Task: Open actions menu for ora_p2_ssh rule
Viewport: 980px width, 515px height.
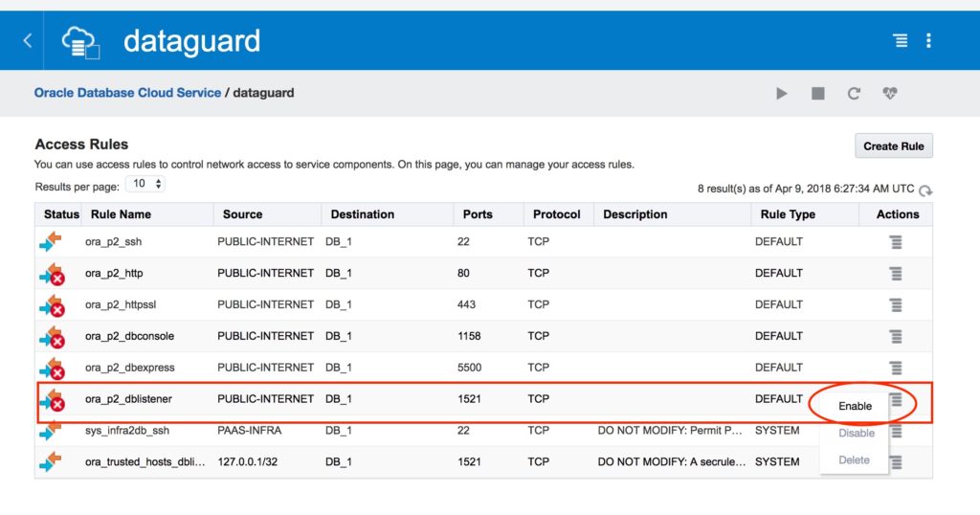Action: point(896,242)
